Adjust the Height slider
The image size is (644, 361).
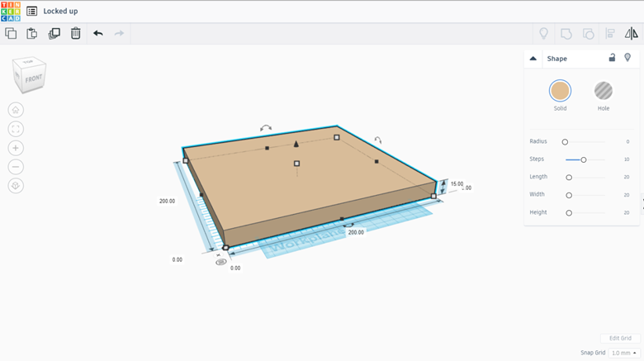coord(569,213)
